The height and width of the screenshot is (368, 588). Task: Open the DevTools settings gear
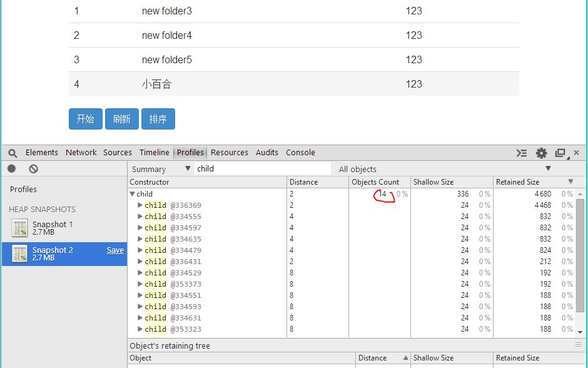coord(541,153)
